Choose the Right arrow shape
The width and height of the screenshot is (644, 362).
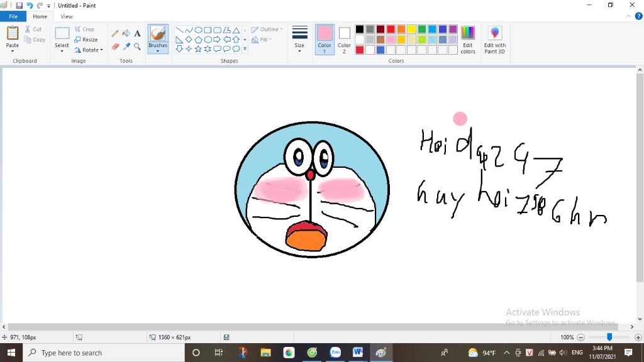pyautogui.click(x=217, y=40)
